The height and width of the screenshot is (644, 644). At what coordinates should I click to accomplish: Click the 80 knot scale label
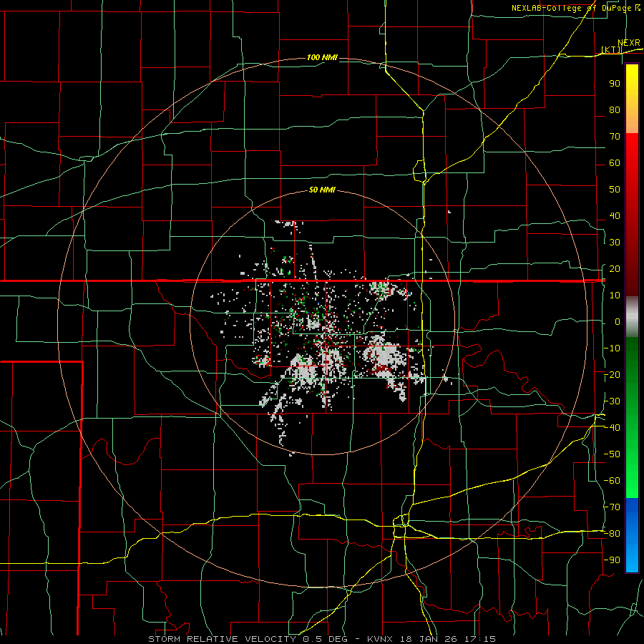pyautogui.click(x=615, y=109)
